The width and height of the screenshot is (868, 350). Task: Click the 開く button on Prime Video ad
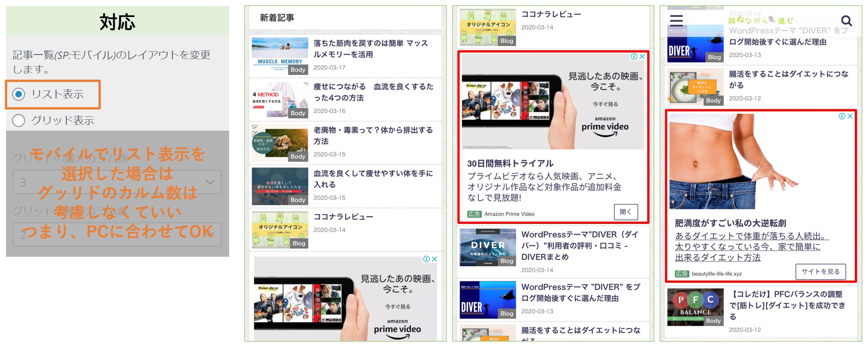point(626,212)
